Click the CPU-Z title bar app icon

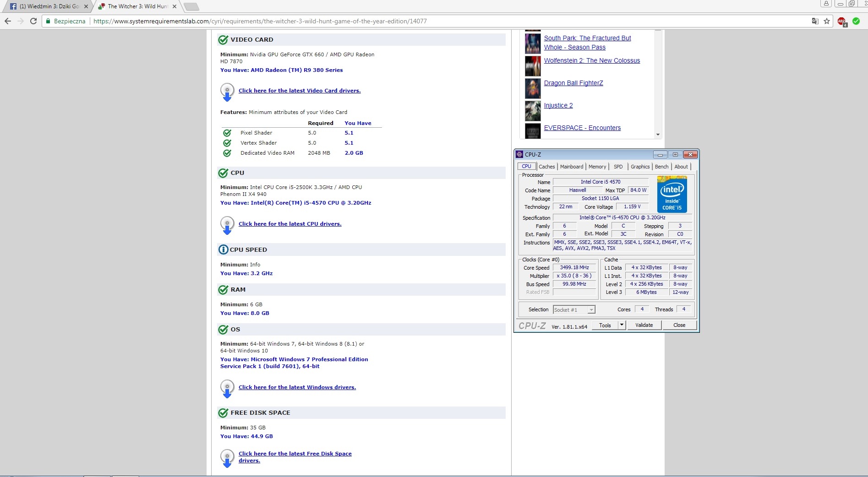[x=519, y=154]
